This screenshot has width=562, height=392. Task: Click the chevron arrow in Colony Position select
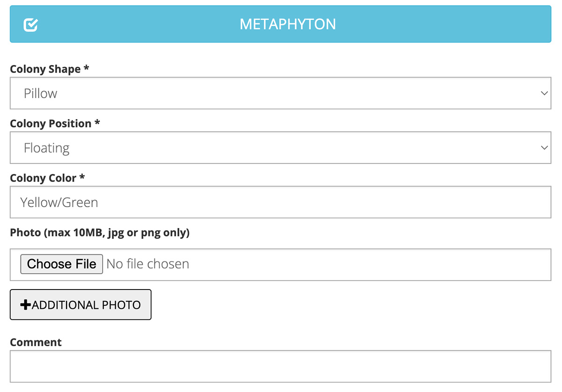[x=544, y=148]
